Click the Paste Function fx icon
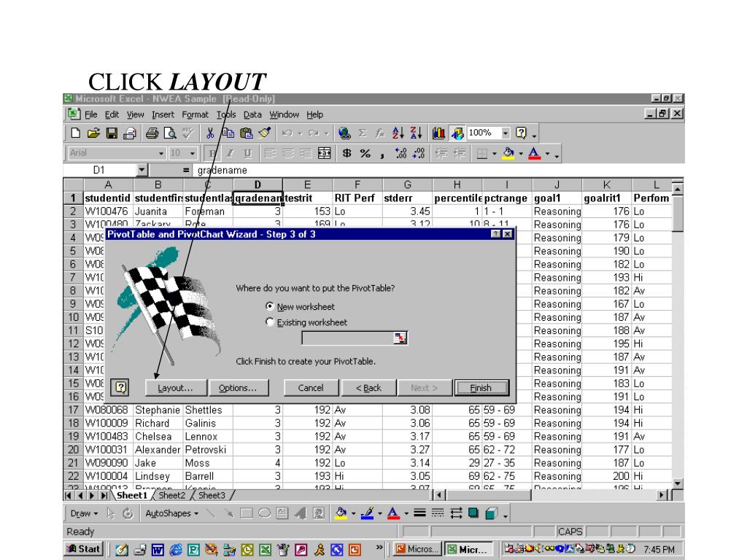 (x=379, y=133)
